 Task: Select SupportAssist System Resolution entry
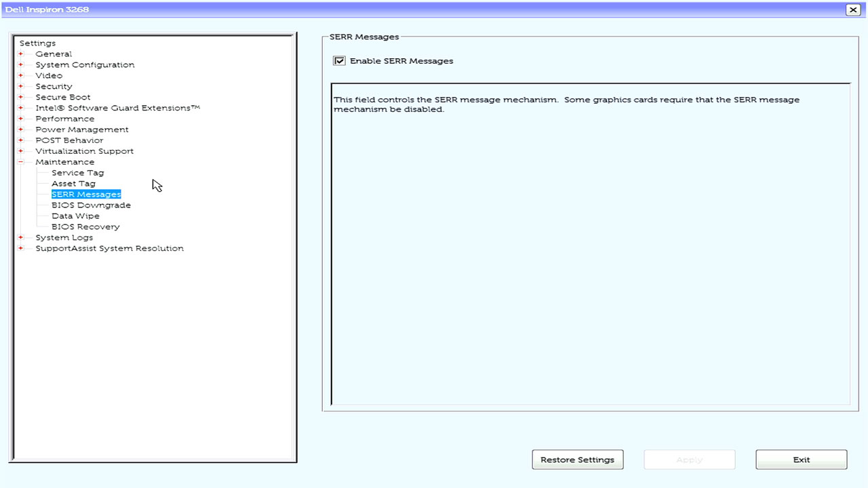click(109, 249)
